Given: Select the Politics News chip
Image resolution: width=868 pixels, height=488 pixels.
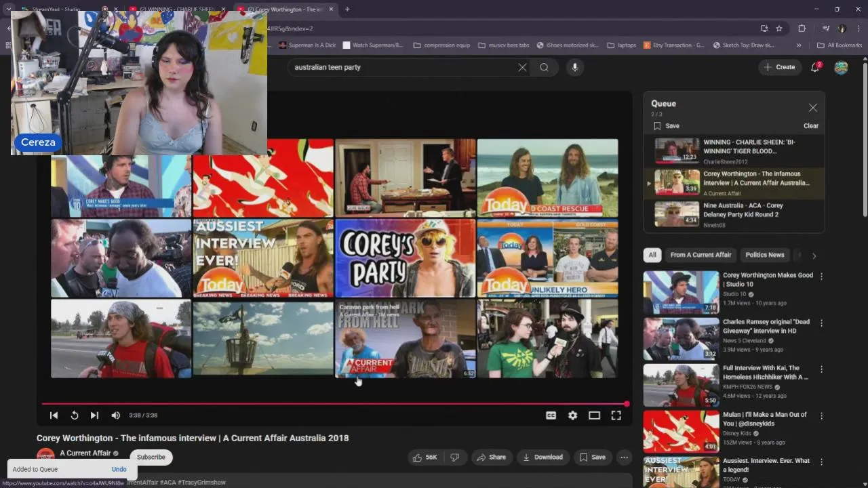Looking at the screenshot, I should [x=764, y=255].
